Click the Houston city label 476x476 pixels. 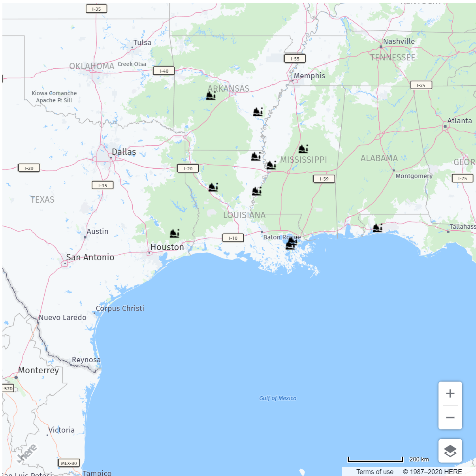(x=167, y=247)
